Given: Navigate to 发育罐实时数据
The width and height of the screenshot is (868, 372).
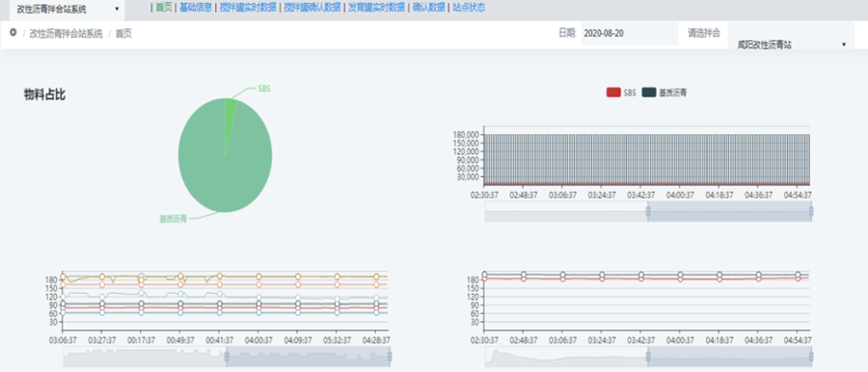Looking at the screenshot, I should tap(376, 7).
